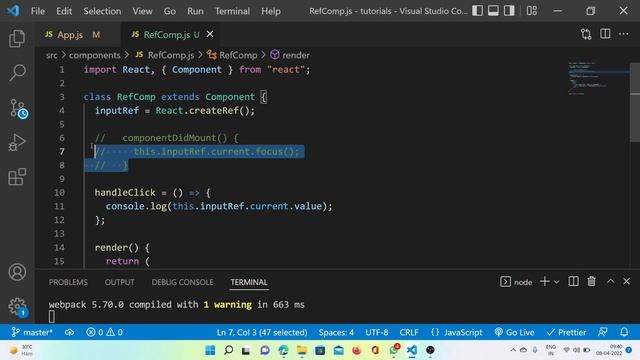Kill terminal with the trash icon

tap(591, 281)
